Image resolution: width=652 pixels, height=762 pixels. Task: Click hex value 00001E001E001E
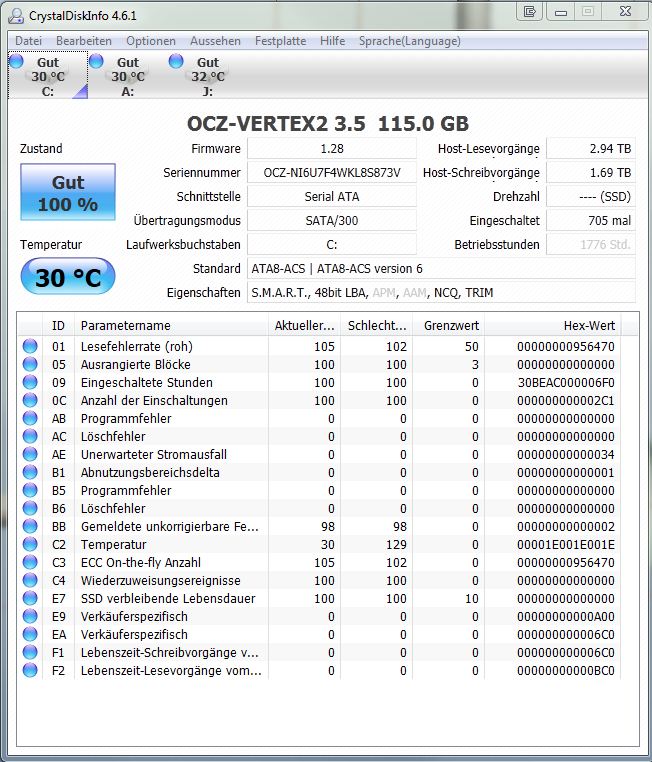(566, 544)
